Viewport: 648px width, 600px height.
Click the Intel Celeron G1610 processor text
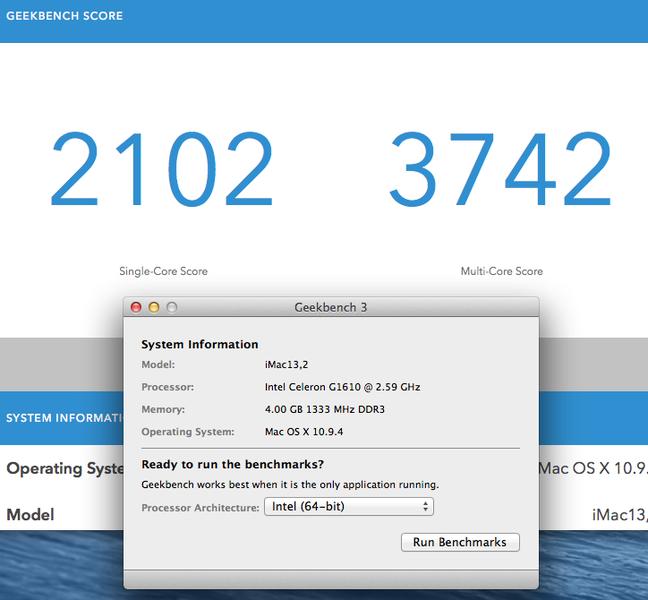click(342, 387)
